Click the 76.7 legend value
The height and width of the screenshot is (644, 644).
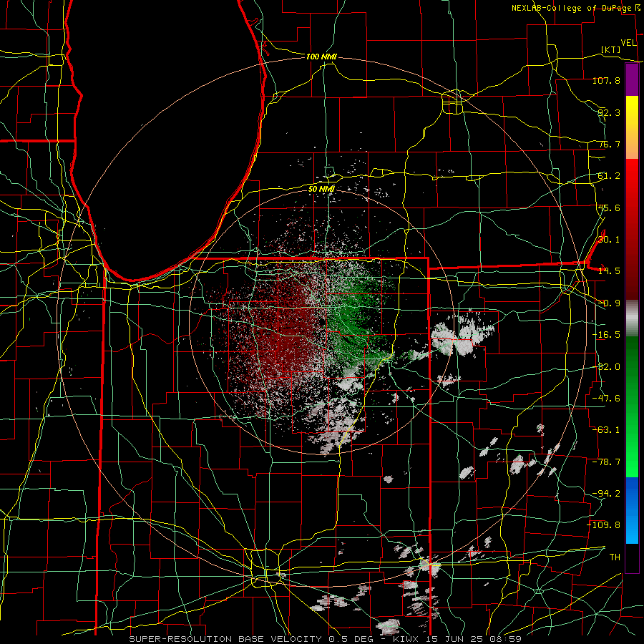pos(609,144)
